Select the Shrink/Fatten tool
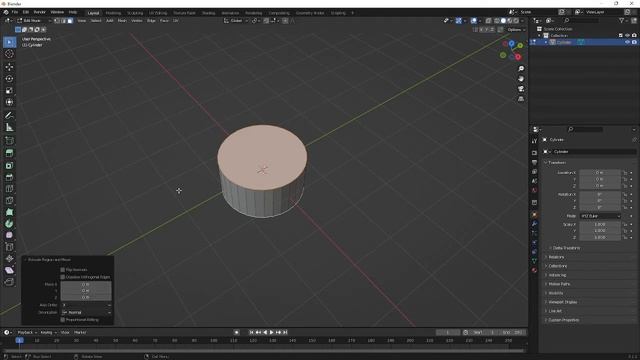 tap(9, 258)
